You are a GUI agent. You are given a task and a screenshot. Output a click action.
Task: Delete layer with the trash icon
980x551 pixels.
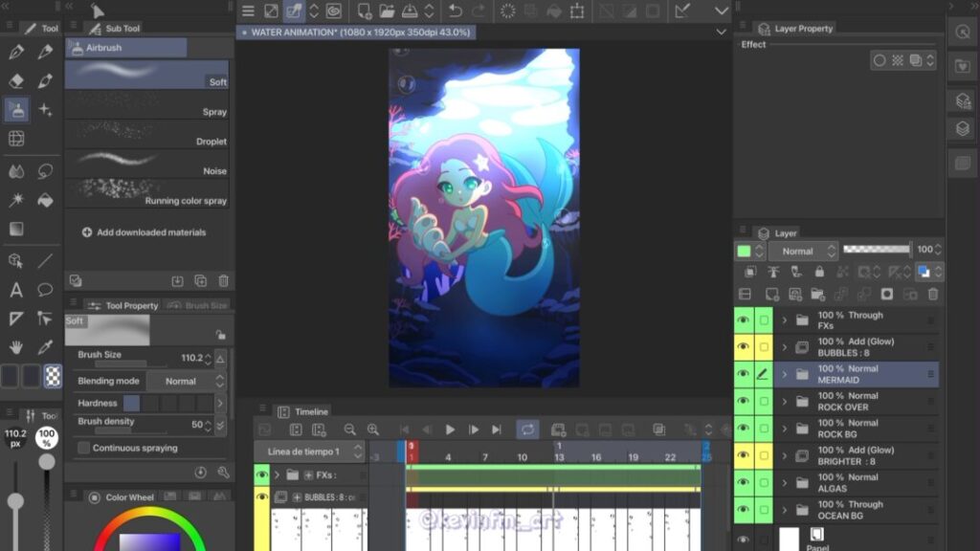tap(933, 295)
